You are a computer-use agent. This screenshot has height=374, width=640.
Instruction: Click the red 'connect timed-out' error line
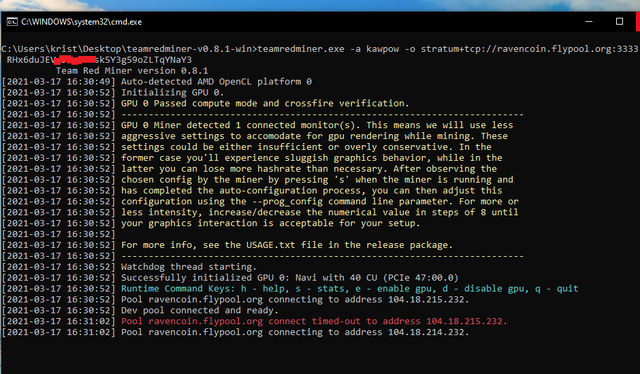tap(314, 321)
